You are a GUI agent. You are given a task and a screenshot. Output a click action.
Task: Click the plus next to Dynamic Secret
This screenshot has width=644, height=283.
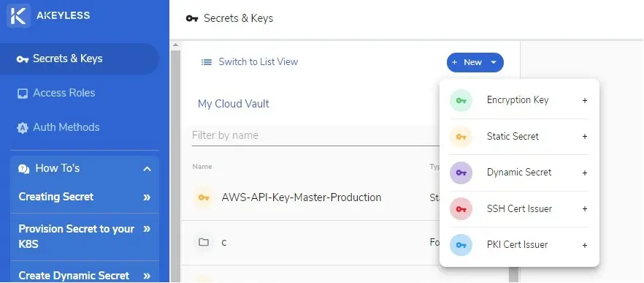click(x=584, y=173)
